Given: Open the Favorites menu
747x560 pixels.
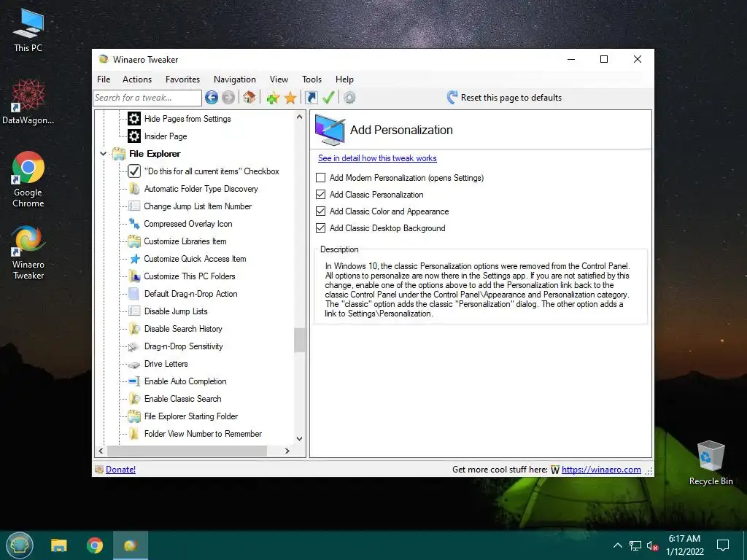Looking at the screenshot, I should pyautogui.click(x=182, y=79).
